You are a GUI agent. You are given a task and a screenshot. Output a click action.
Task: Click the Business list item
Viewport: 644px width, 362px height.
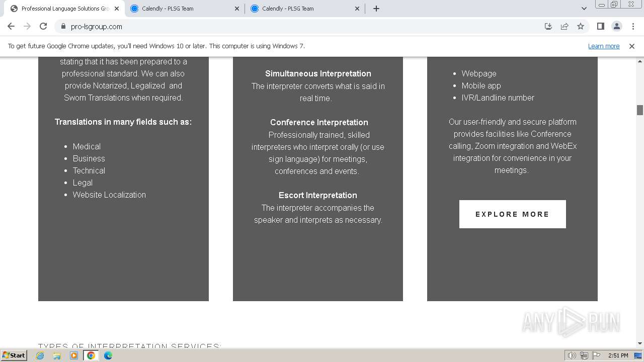point(89,158)
